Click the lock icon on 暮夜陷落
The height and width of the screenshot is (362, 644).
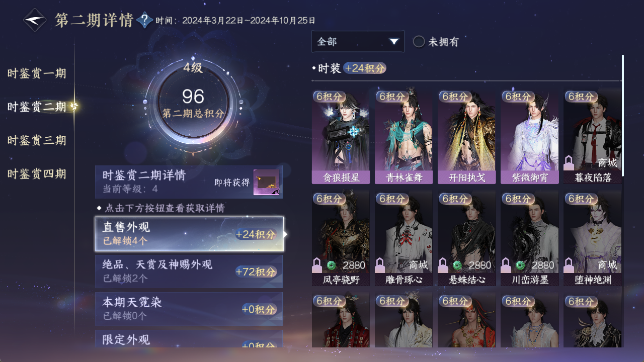(x=569, y=162)
